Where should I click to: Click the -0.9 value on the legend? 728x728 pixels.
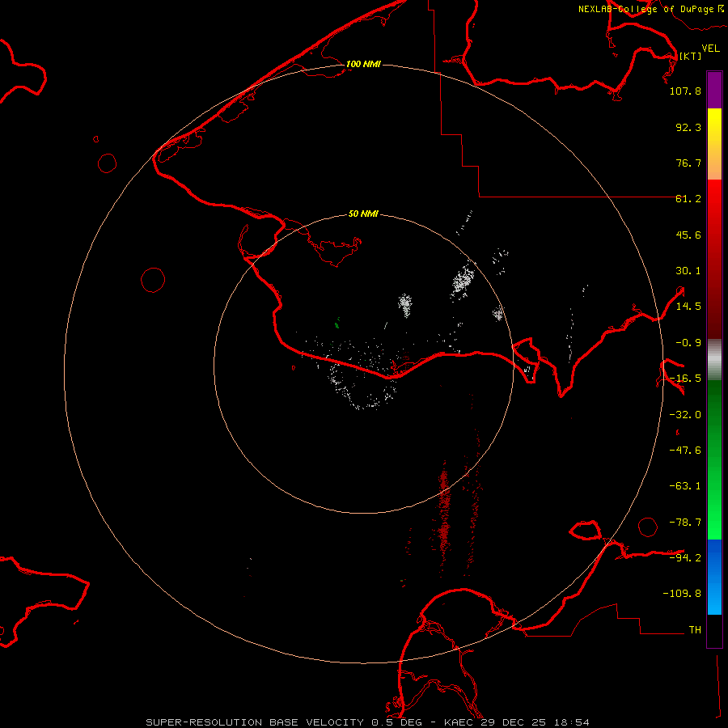tap(688, 342)
